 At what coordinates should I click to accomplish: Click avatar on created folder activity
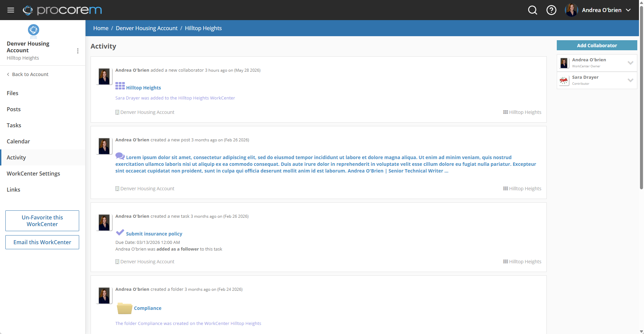104,295
